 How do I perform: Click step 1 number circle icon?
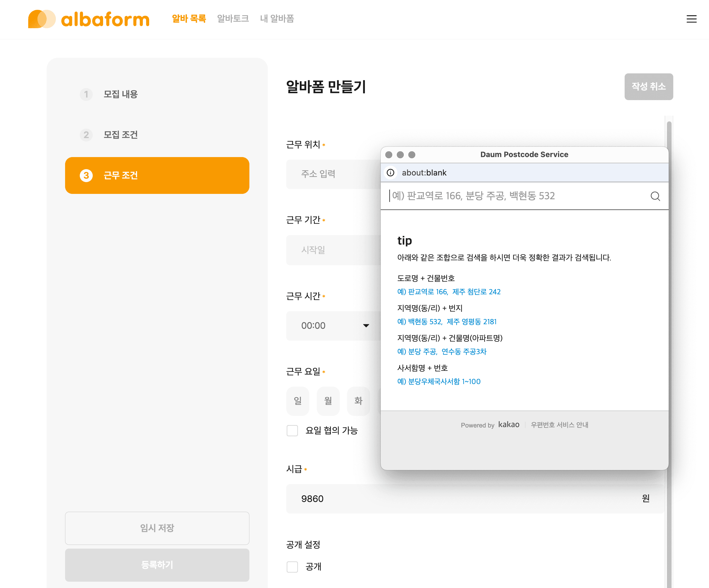[86, 94]
